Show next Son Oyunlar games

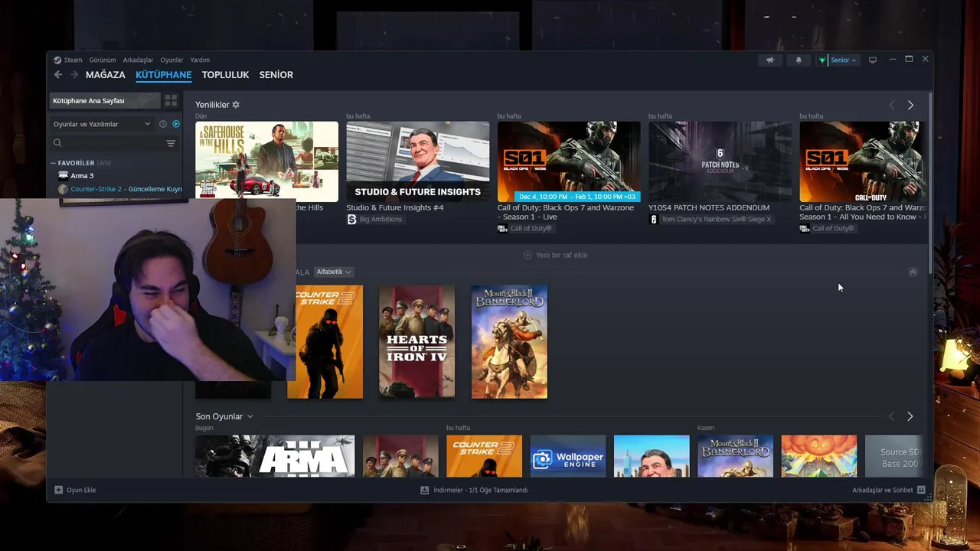click(x=910, y=416)
